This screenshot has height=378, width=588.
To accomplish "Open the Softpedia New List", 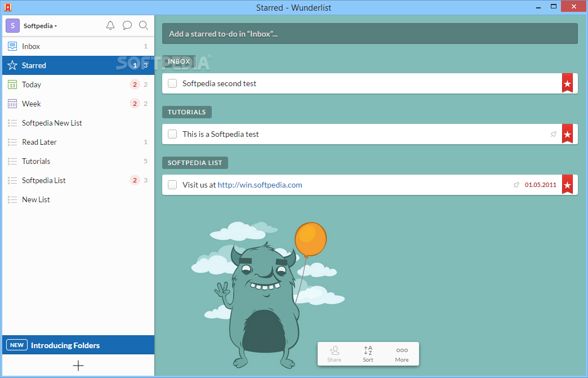I will point(78,123).
